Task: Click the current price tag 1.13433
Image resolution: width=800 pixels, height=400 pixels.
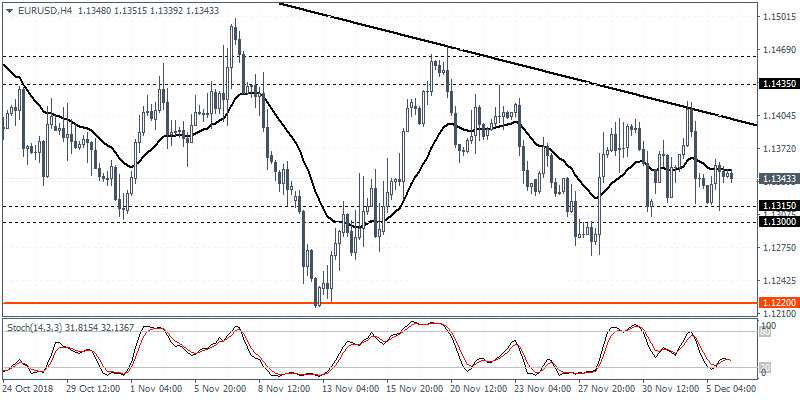Action: point(778,179)
